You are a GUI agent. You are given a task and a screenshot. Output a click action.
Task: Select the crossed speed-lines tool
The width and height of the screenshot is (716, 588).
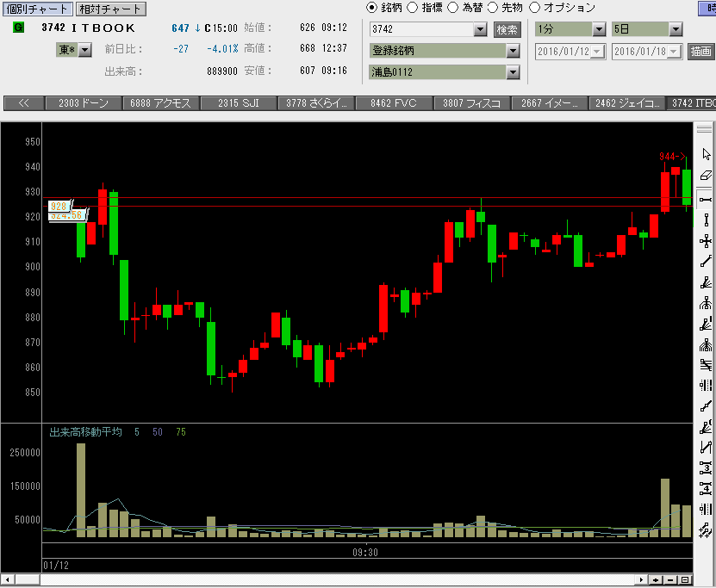tap(706, 365)
